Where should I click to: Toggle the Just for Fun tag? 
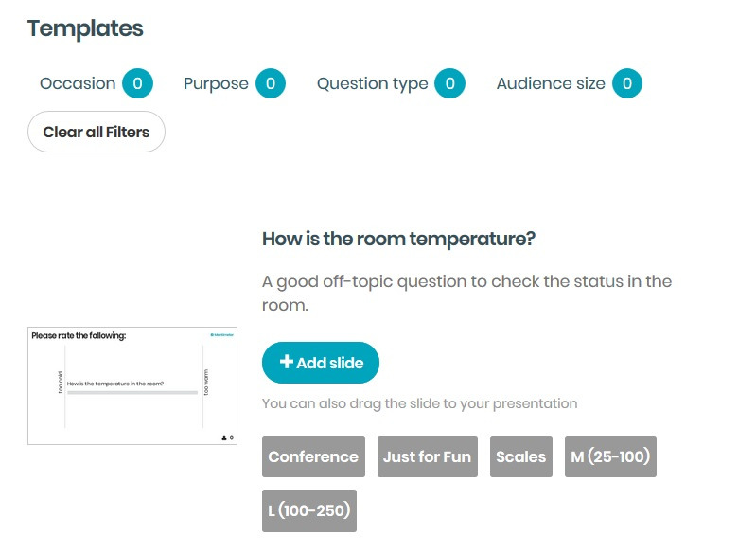427,456
